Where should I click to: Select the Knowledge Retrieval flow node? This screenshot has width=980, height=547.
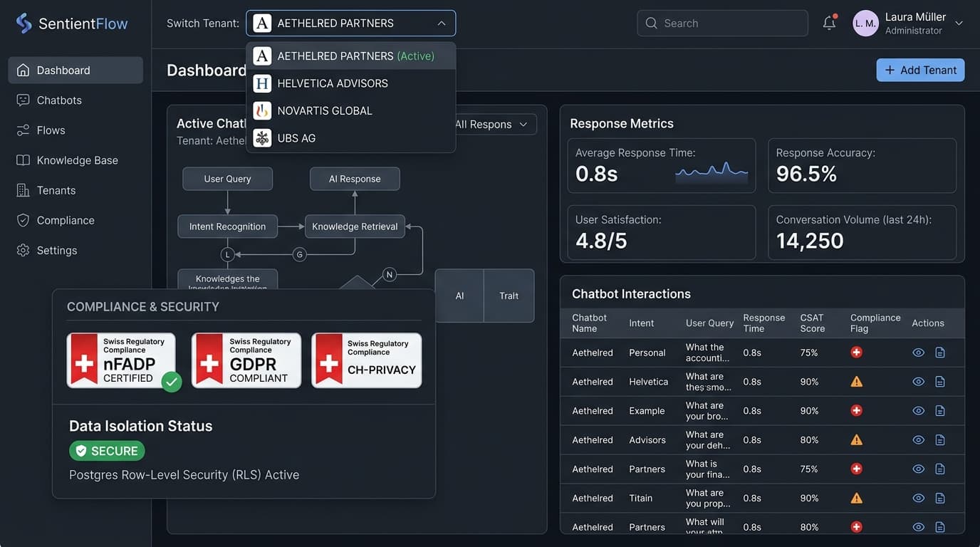(x=355, y=226)
